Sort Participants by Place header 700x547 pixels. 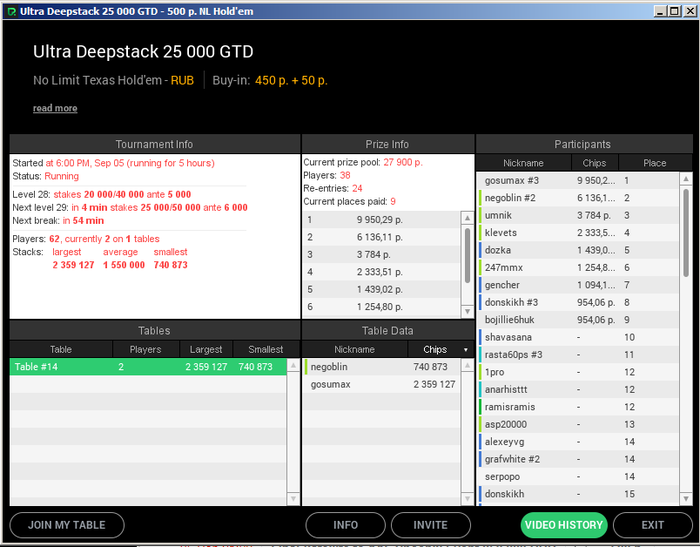tap(655, 163)
